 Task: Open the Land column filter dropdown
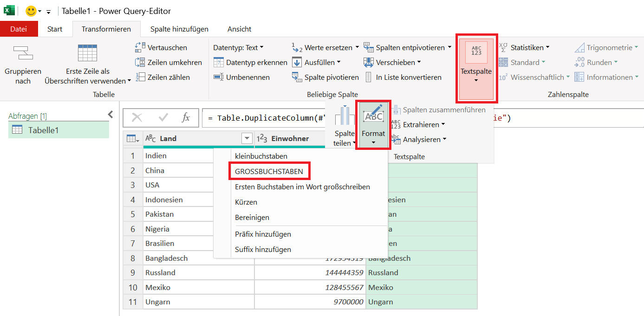click(x=247, y=138)
